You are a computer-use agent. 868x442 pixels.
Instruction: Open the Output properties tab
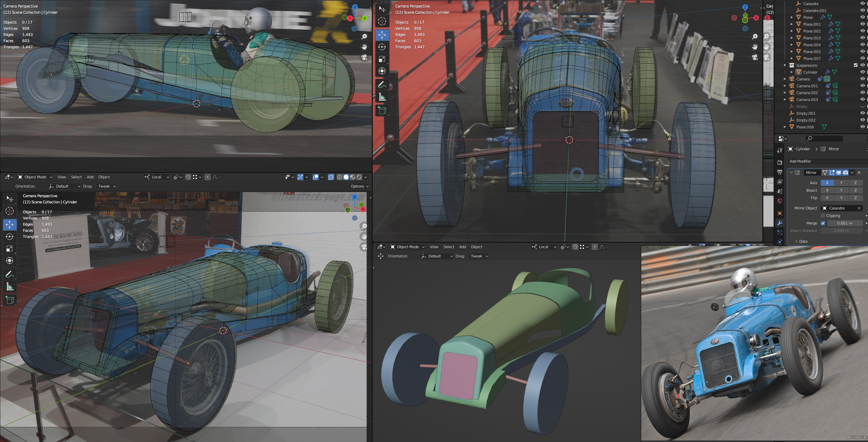point(780,172)
